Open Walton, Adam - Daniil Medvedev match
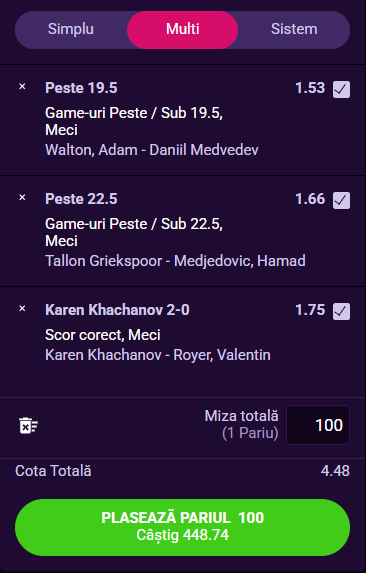Image resolution: width=366 pixels, height=573 pixels. (x=152, y=150)
